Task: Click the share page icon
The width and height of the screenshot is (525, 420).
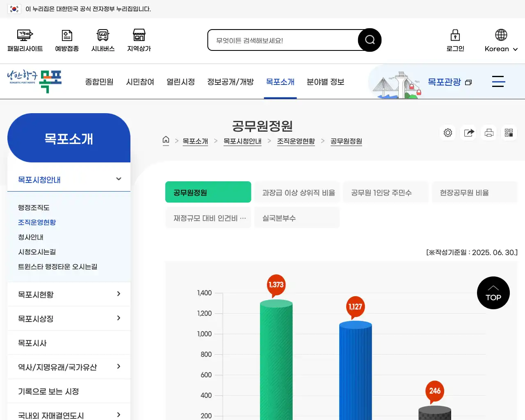Action: tap(468, 132)
